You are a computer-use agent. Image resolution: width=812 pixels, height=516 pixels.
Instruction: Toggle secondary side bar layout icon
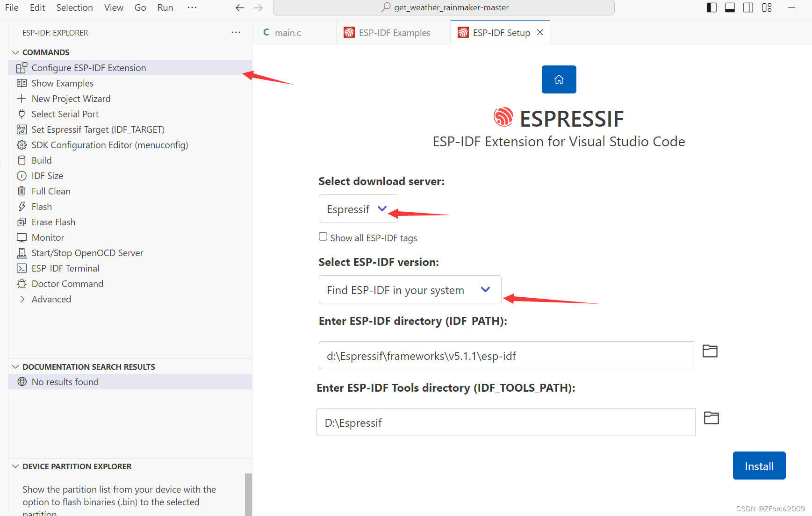tap(748, 7)
